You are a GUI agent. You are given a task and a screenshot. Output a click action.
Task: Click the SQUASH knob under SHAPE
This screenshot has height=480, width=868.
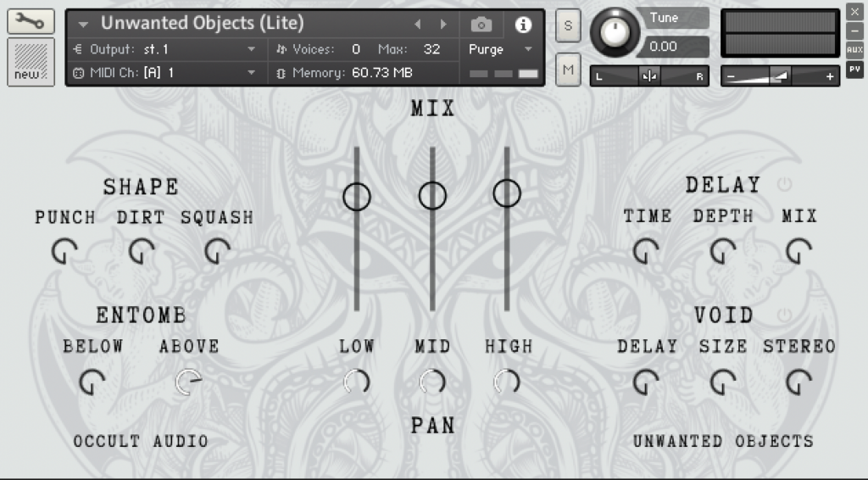[x=218, y=252]
